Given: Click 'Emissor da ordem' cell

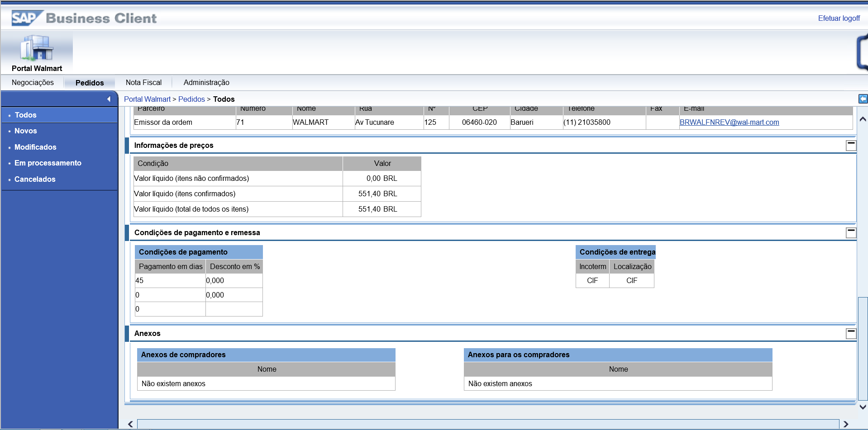Looking at the screenshot, I should [185, 122].
